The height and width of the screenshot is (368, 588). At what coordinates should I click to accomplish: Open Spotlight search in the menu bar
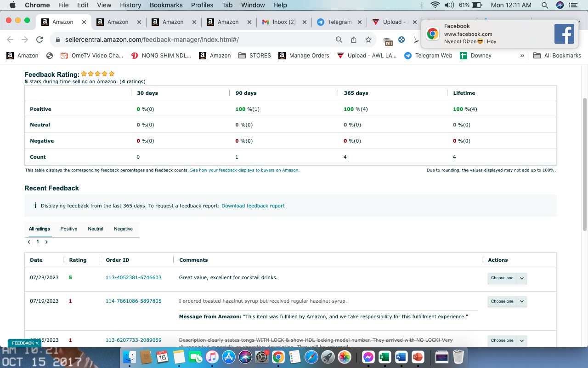pyautogui.click(x=545, y=5)
